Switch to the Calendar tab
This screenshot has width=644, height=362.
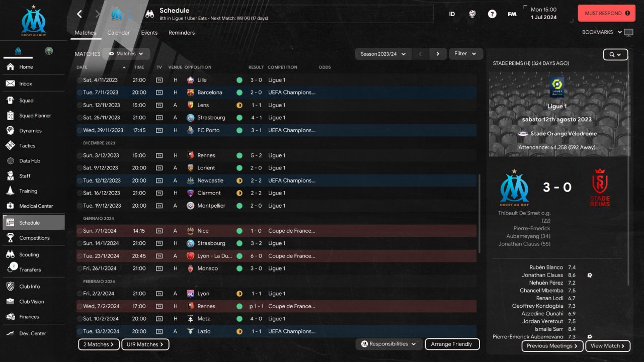(x=118, y=33)
